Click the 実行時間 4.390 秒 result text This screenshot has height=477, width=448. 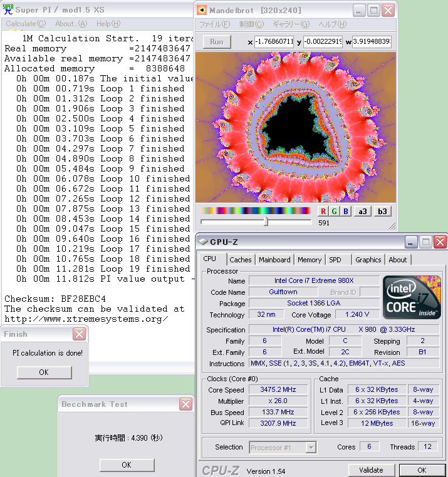point(128,438)
